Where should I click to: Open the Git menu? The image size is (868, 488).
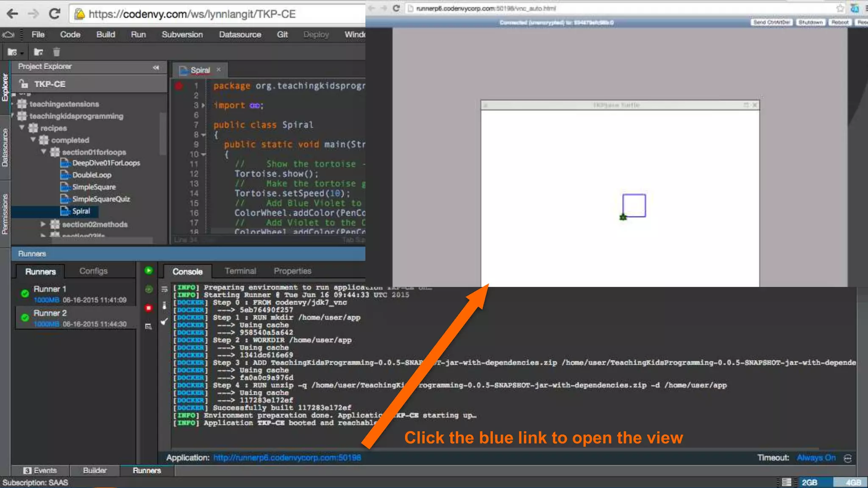click(282, 34)
